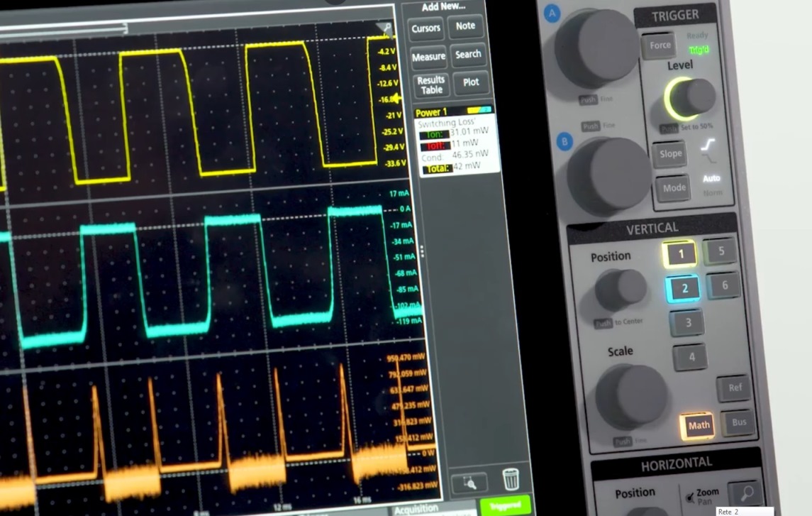The height and width of the screenshot is (516, 812).
Task: Add new Cursors to display
Action: pyautogui.click(x=426, y=28)
